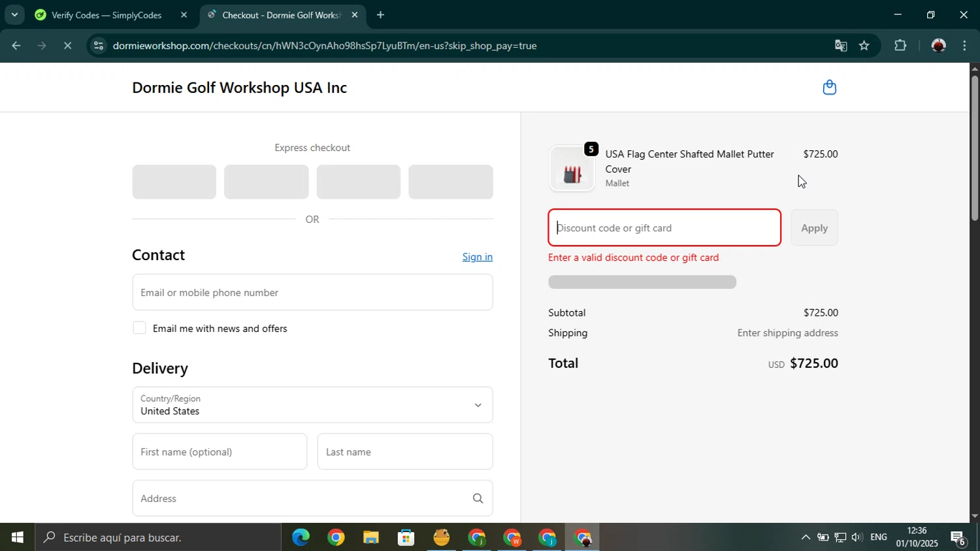Click the address search magnifier icon
The image size is (980, 551).
tap(478, 499)
